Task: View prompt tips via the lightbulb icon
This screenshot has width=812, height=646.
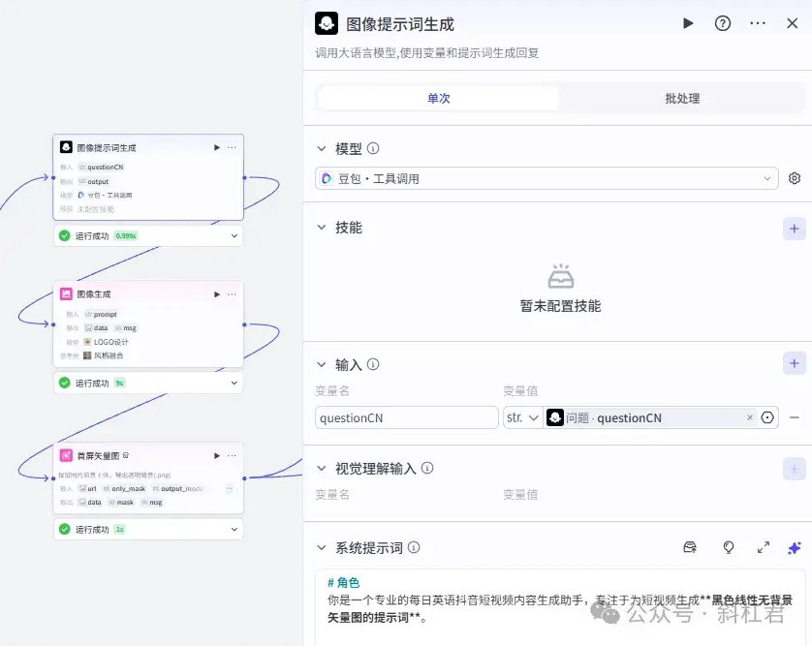Action: 728,547
